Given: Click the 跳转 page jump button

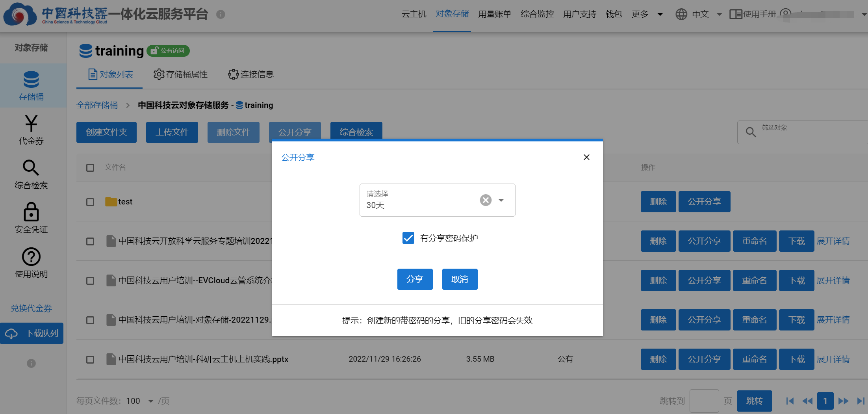Looking at the screenshot, I should [754, 401].
